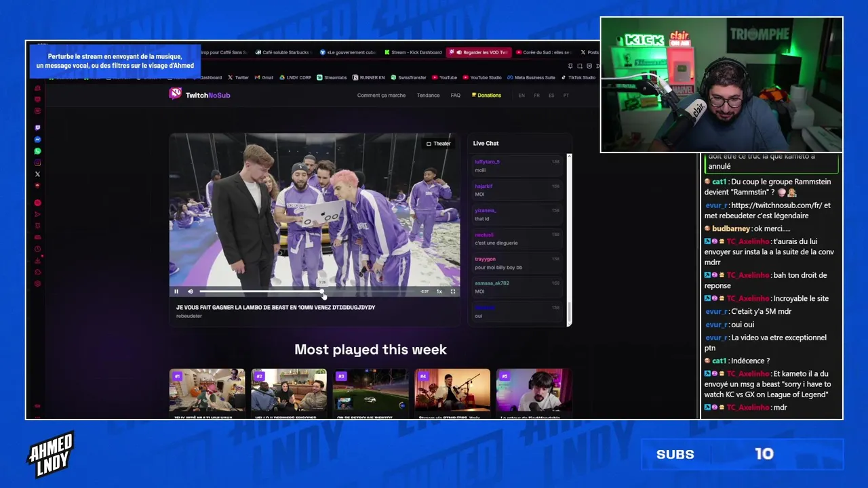Switch to Stream - Kick Dashboard tab

(412, 52)
